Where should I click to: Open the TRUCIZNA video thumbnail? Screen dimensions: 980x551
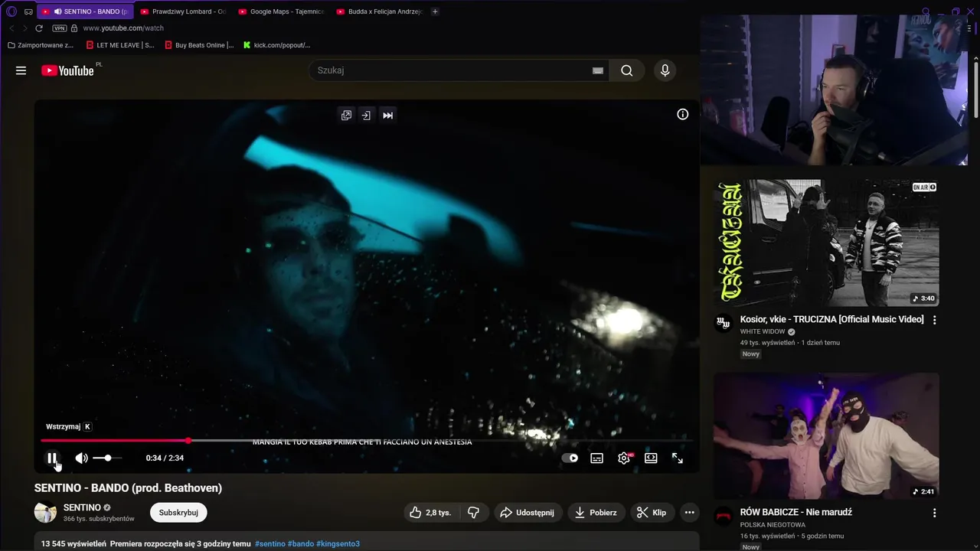(826, 243)
